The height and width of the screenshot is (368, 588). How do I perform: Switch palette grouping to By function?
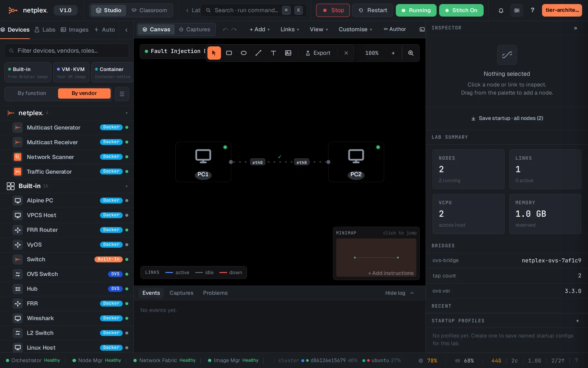(x=32, y=93)
